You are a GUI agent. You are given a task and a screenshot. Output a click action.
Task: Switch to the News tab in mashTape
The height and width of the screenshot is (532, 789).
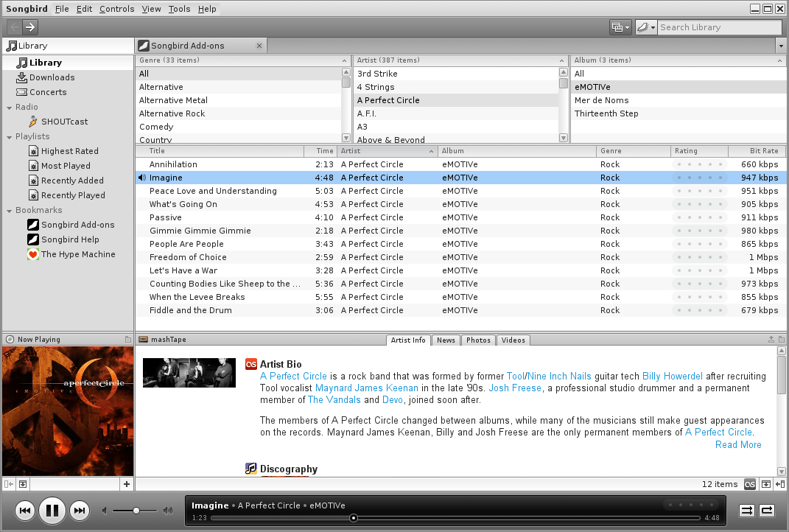point(446,340)
